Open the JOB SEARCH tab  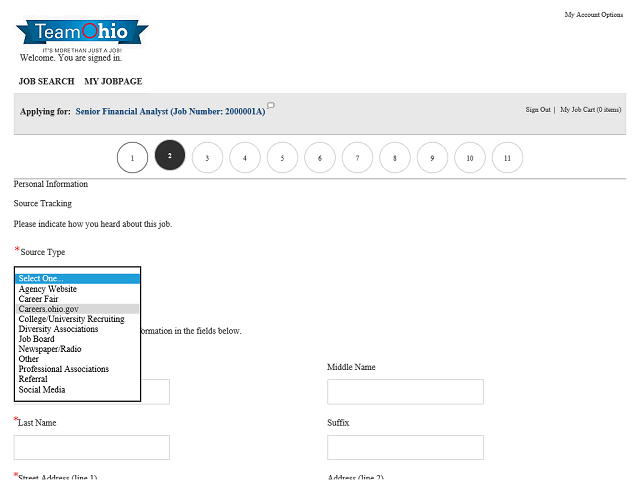pos(47,81)
